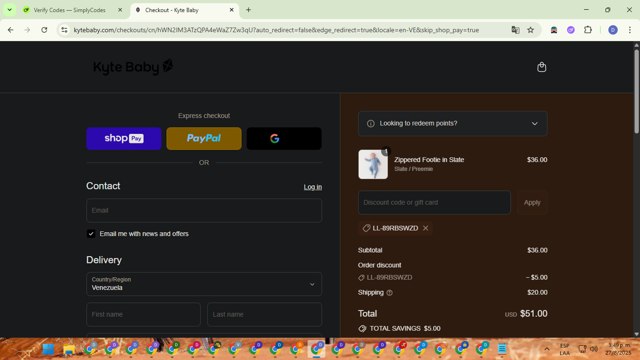Click the Zippered Footie product thumbnail
The width and height of the screenshot is (640, 360).
point(373,164)
